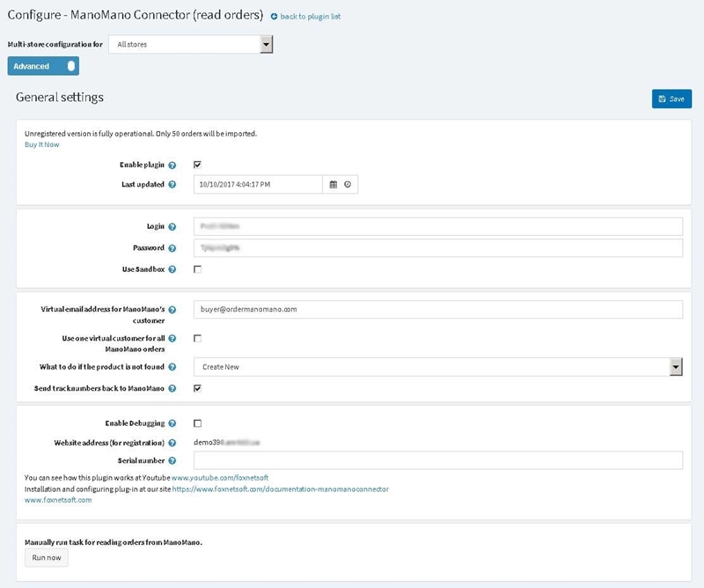Save the general settings
704x588 pixels.
pyautogui.click(x=671, y=99)
